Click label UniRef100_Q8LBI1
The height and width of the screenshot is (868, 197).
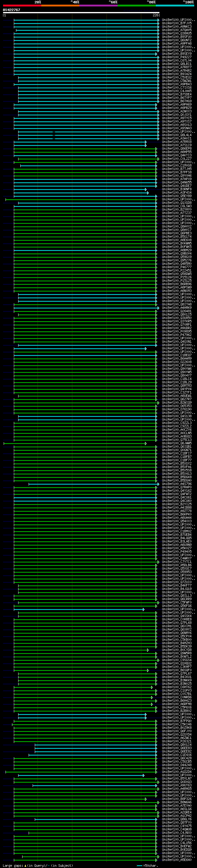[x=177, y=64]
